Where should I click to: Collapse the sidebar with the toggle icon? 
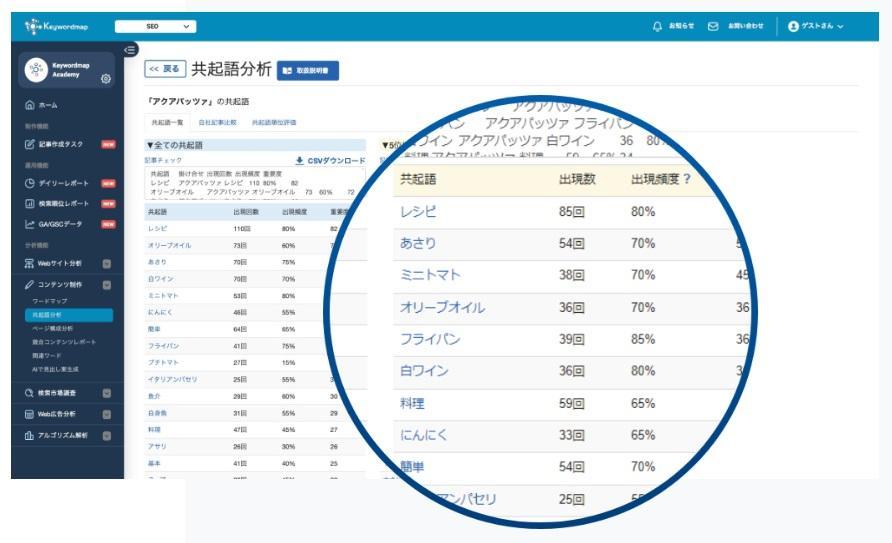[x=130, y=49]
